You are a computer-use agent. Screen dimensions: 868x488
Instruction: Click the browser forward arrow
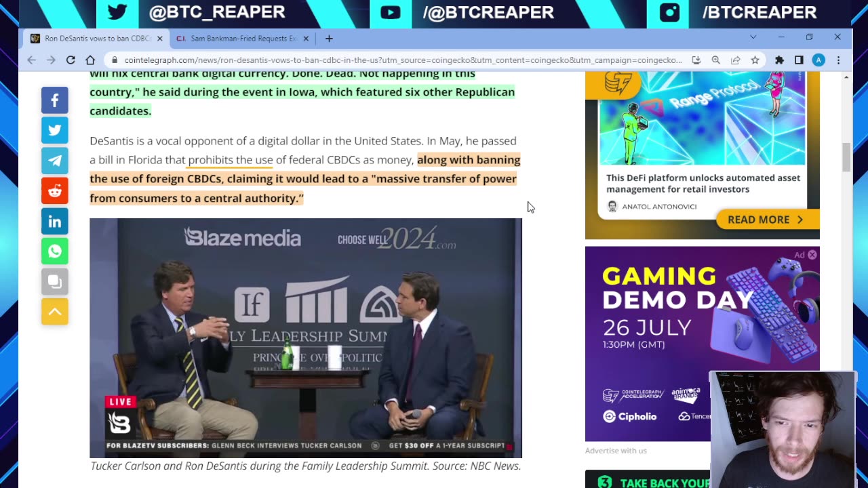click(51, 60)
